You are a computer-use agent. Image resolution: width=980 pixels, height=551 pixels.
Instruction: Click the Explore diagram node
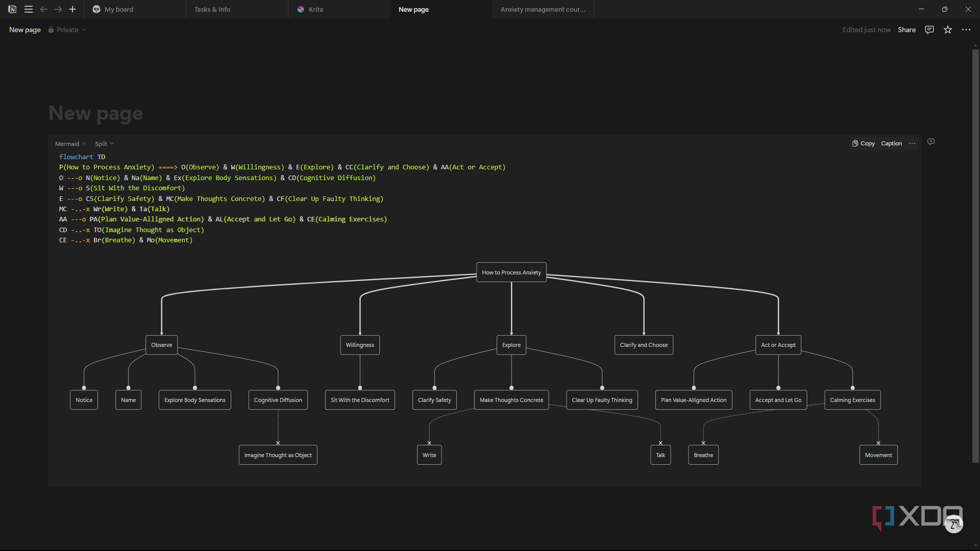511,345
